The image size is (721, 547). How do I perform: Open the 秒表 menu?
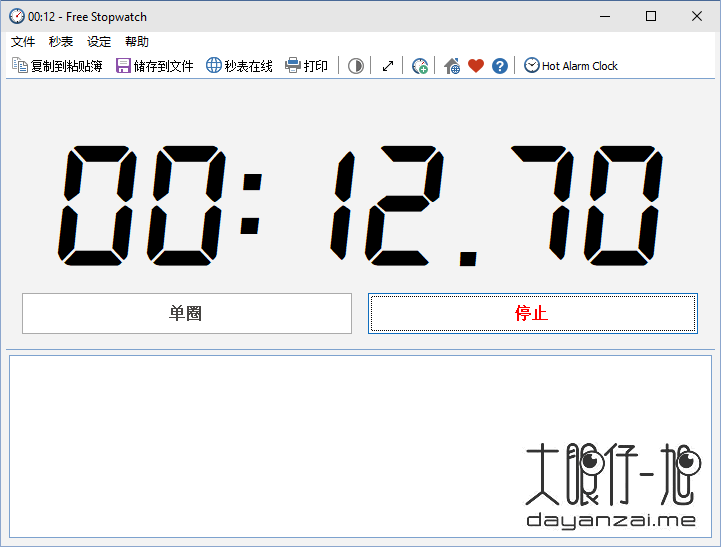pyautogui.click(x=61, y=42)
